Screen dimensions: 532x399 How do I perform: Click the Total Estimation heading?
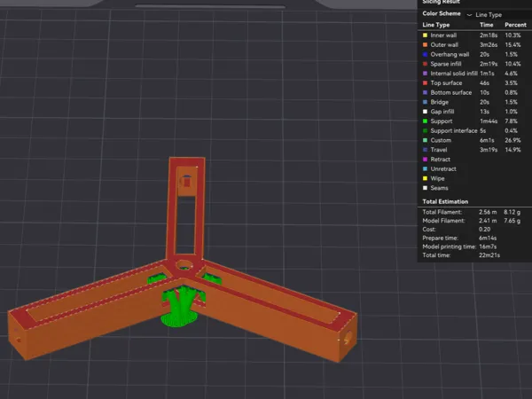pos(445,201)
